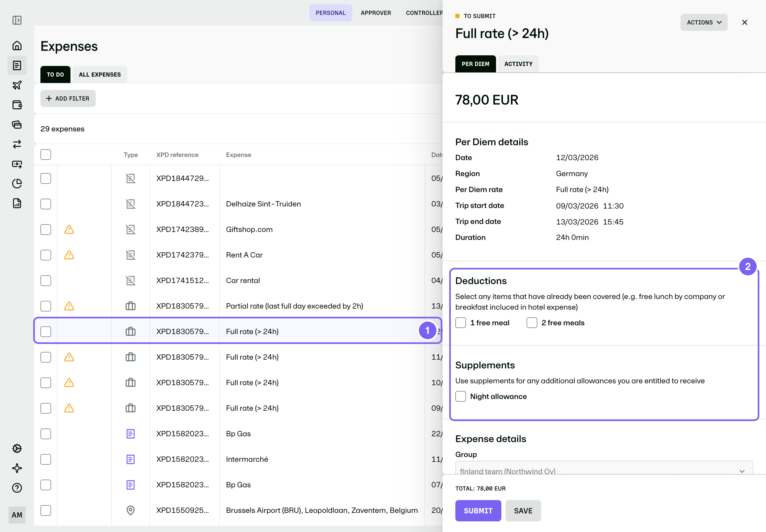The width and height of the screenshot is (766, 532).
Task: Open the Partial rate expense row
Action: point(238,306)
